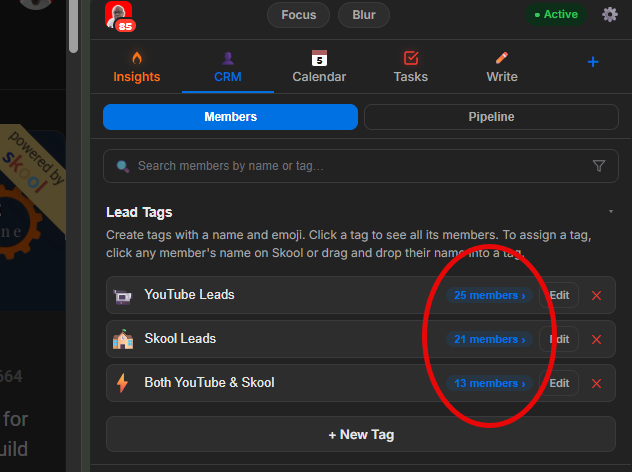Viewport: 632px width, 472px height.
Task: Open the settings gear icon
Action: [x=609, y=15]
